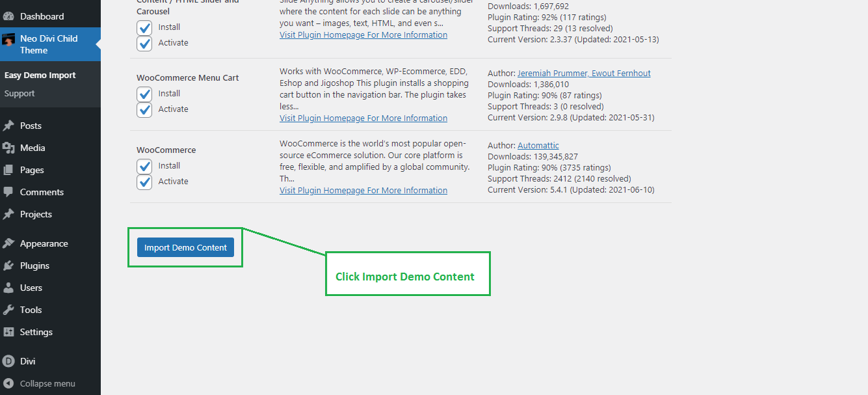
Task: Click Plugin Rating: 92% (117 ratings)
Action: pos(547,18)
